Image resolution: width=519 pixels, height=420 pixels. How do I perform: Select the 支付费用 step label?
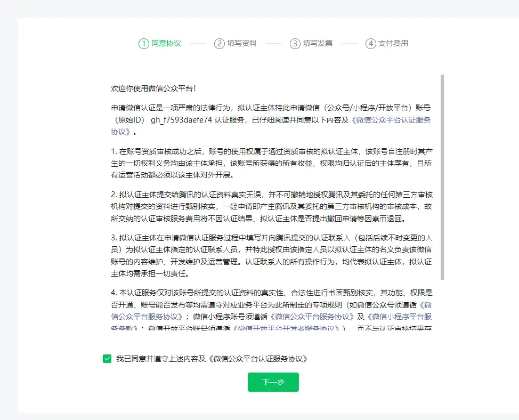(393, 44)
